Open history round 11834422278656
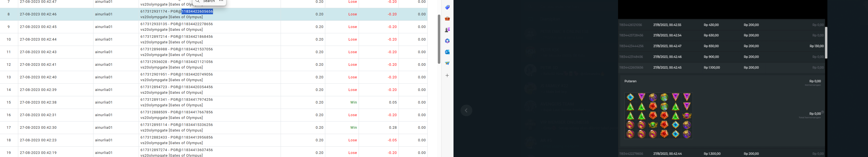This screenshot has height=157, width=868. (x=631, y=154)
